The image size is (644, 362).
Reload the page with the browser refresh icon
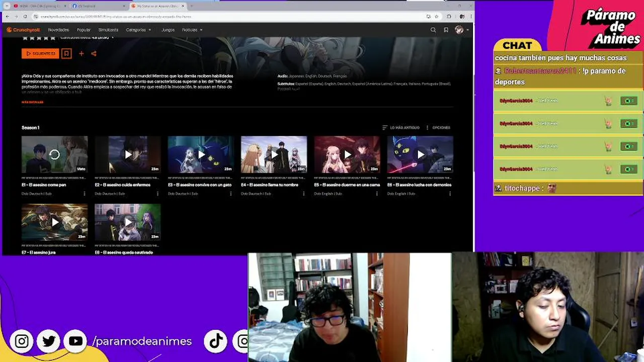tap(26, 16)
